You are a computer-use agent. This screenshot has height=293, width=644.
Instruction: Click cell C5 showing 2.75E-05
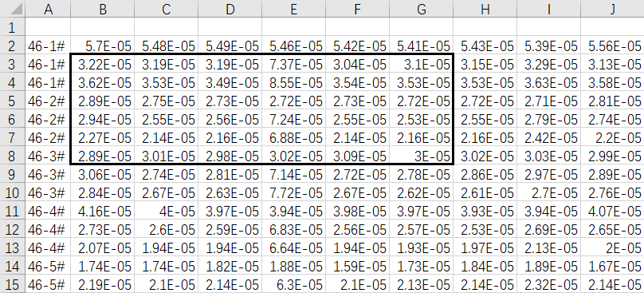[x=167, y=101]
